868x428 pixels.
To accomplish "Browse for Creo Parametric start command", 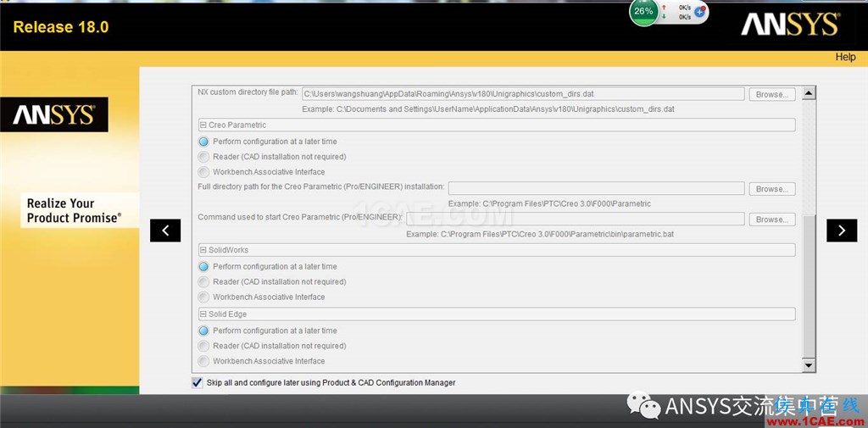I will point(772,220).
